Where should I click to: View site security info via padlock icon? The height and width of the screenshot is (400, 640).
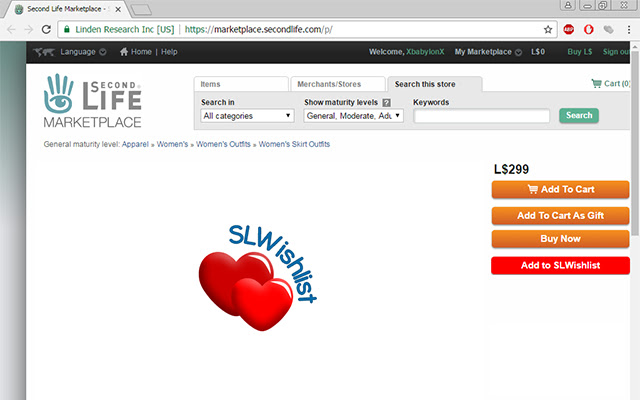(x=67, y=29)
